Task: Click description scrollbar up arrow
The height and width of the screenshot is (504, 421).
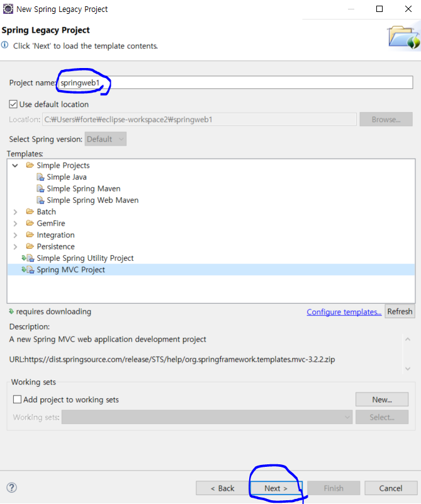Action: (408, 340)
